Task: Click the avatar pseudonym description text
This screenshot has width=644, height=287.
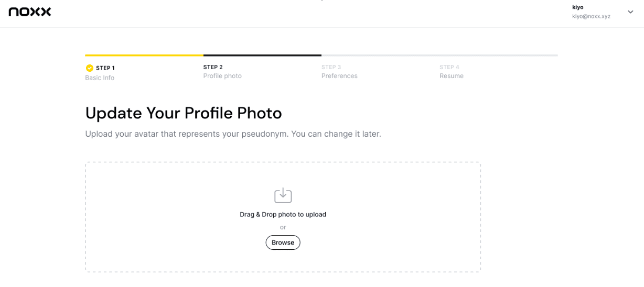Action: pos(233,134)
